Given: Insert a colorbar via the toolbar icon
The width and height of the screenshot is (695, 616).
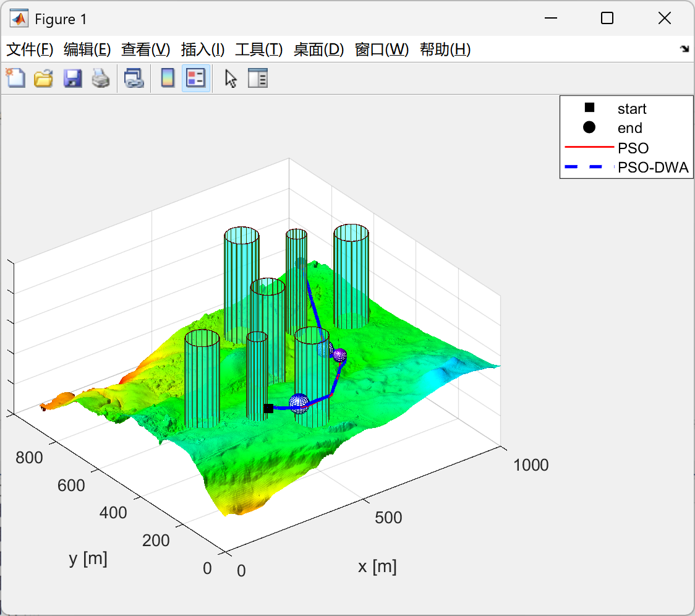Looking at the screenshot, I should pos(168,79).
